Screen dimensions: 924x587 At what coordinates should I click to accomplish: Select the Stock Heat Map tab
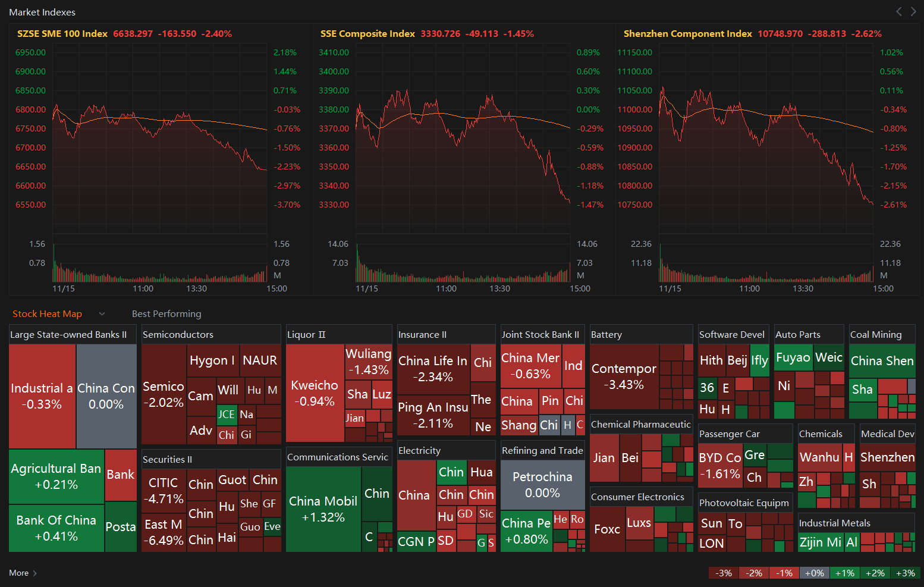pos(47,313)
